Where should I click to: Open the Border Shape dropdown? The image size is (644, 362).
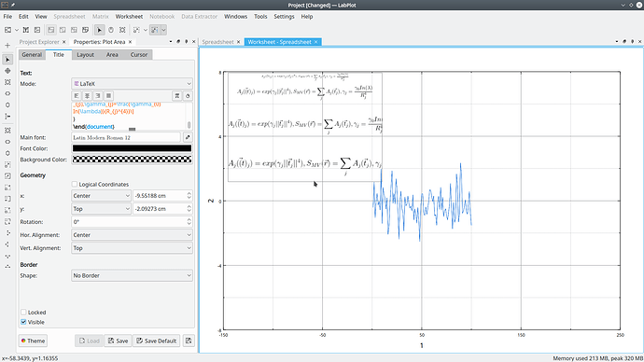[x=132, y=276]
